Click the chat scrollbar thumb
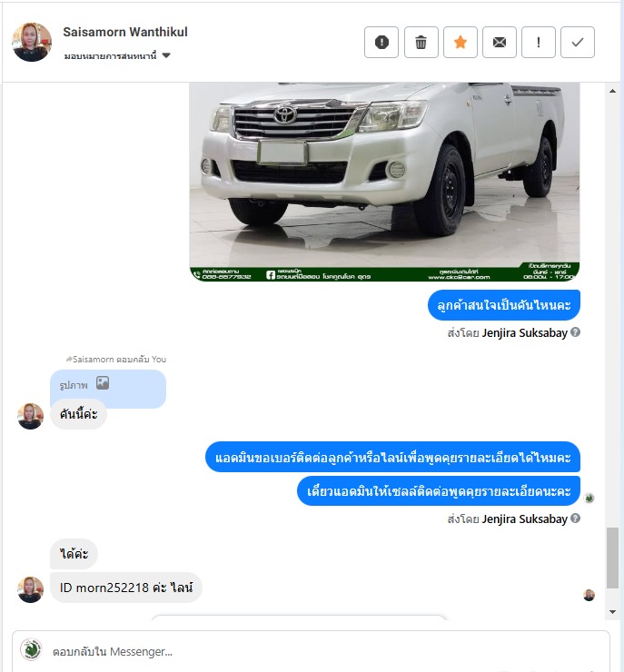The image size is (624, 672). 612,558
